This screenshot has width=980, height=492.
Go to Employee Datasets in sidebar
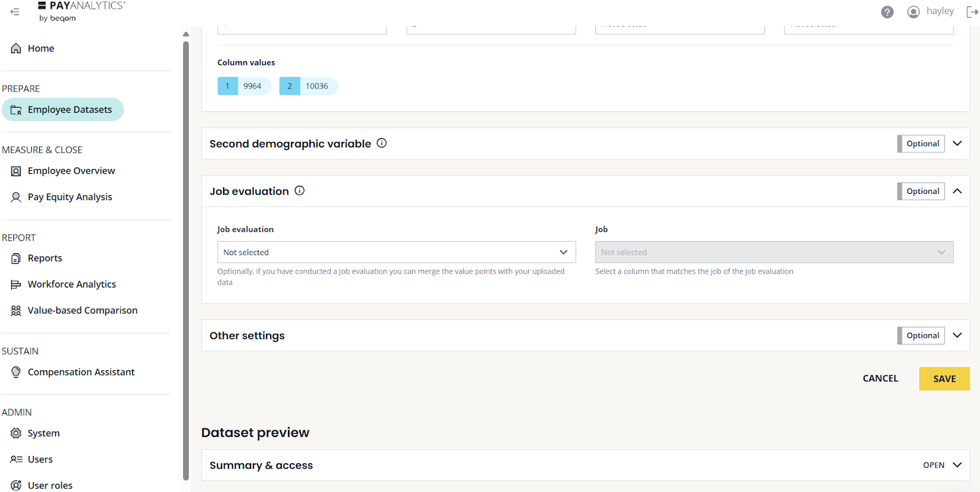coord(69,110)
